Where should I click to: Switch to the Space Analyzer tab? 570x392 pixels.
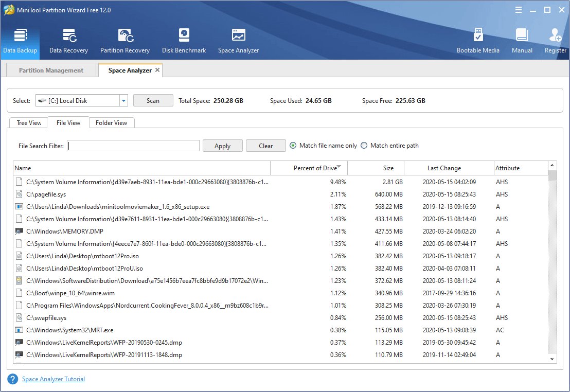130,70
